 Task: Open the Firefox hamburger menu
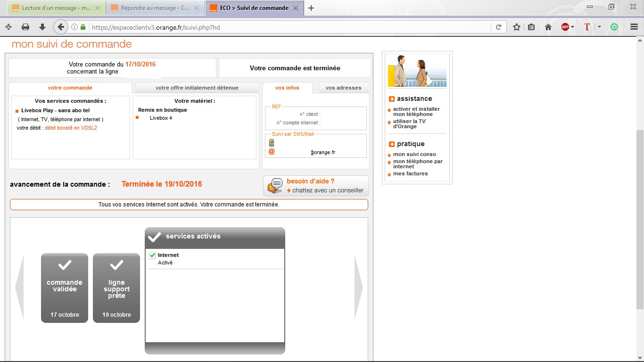[634, 27]
